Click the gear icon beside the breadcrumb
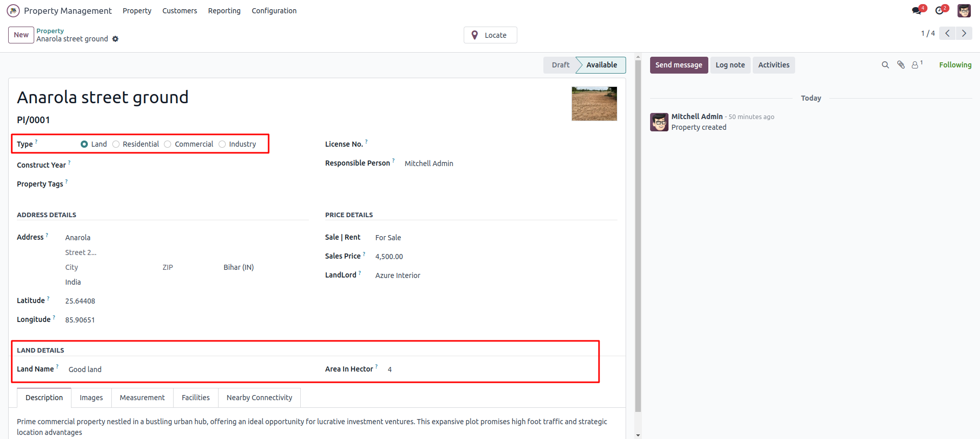 tap(115, 39)
